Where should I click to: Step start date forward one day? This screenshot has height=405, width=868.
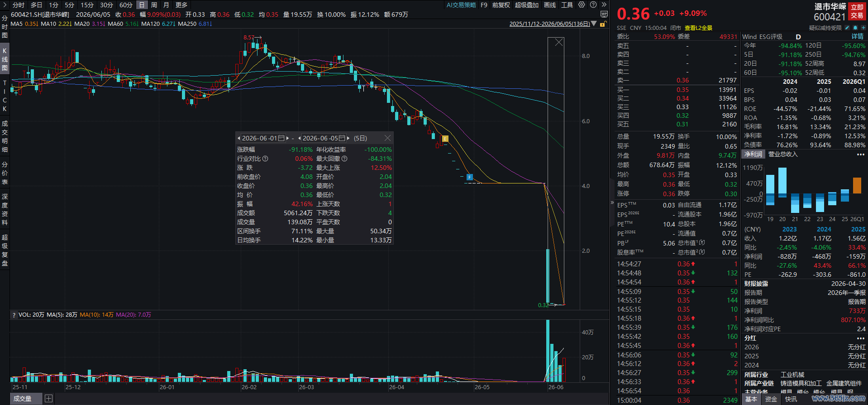click(287, 138)
